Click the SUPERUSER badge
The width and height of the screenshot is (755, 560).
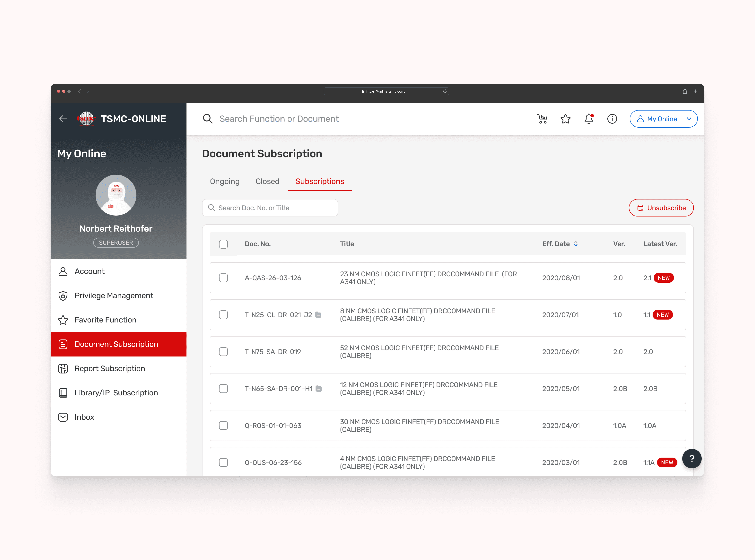pos(116,243)
